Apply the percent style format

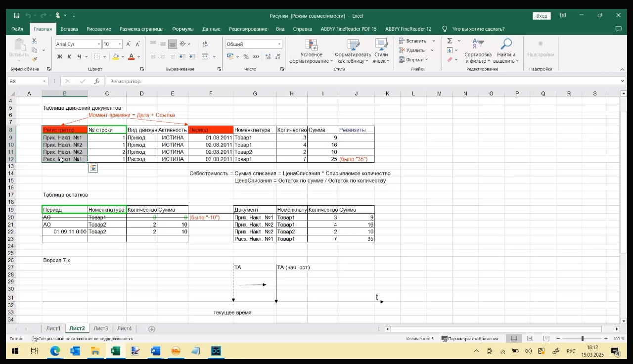(x=246, y=57)
